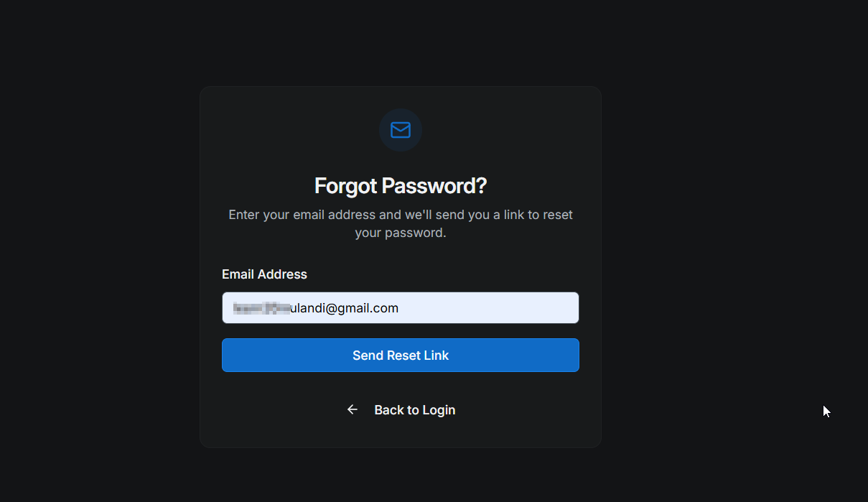Click empty card area below Back to Login
868x502 pixels.
[401, 434]
